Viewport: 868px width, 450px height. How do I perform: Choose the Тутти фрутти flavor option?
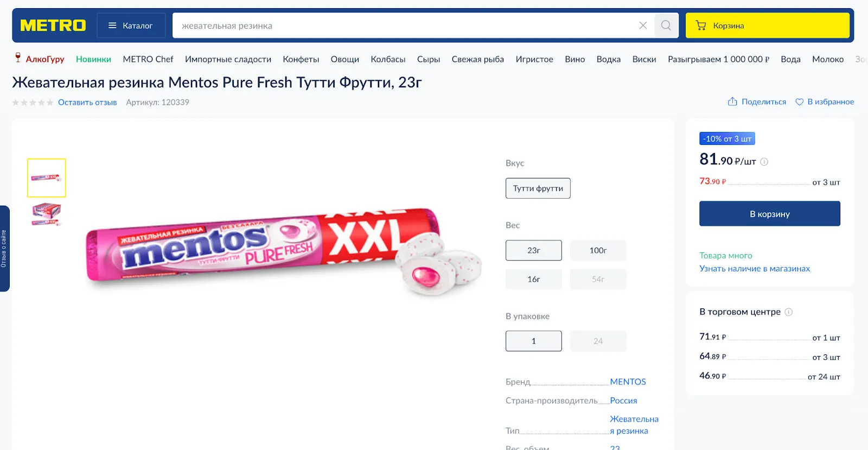(538, 188)
